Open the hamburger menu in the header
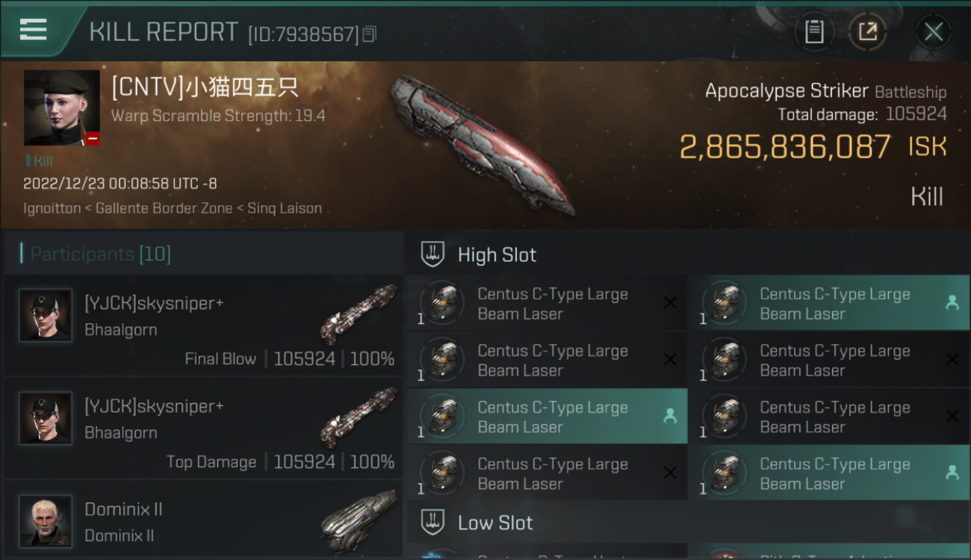The image size is (971, 560). coord(34,30)
